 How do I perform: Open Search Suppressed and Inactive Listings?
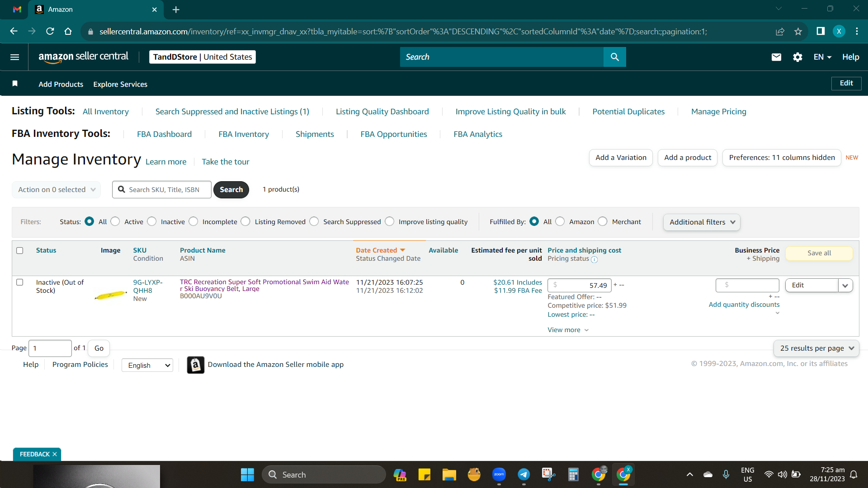pyautogui.click(x=232, y=112)
